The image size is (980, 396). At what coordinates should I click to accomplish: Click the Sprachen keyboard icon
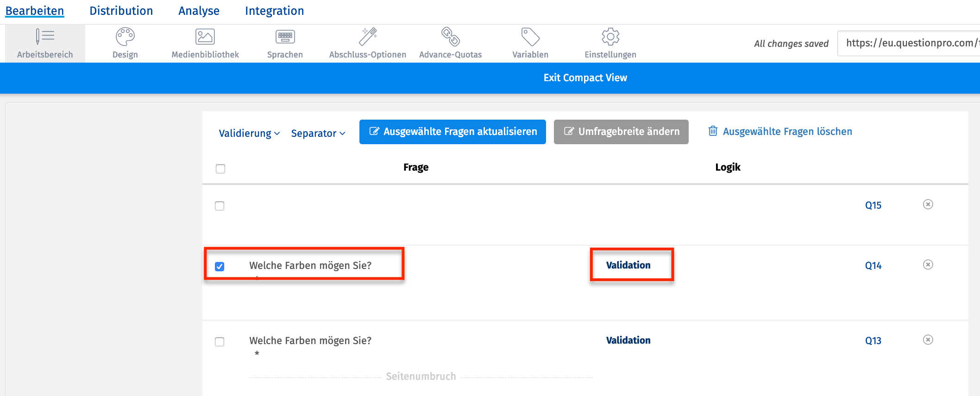point(285,37)
